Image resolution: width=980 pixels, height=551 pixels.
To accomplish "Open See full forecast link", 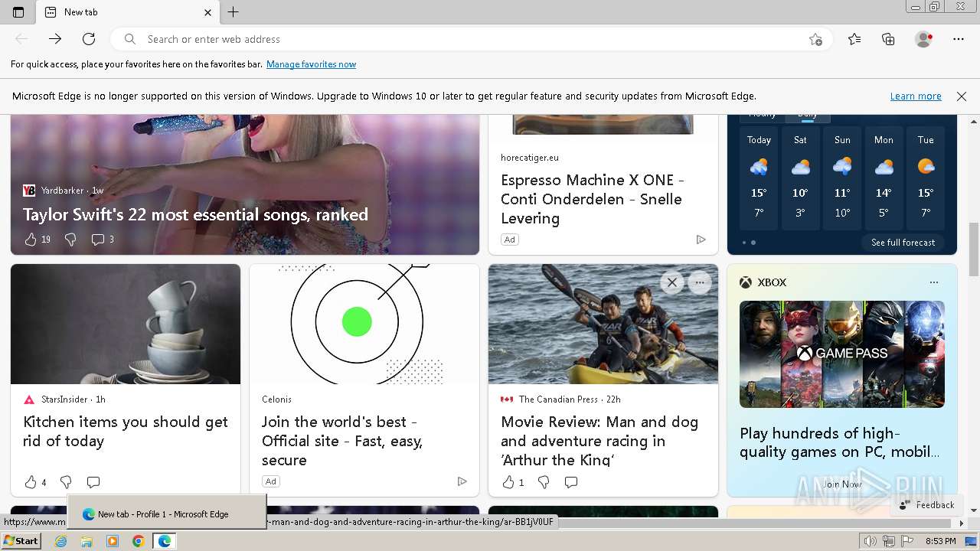I will 903,243.
